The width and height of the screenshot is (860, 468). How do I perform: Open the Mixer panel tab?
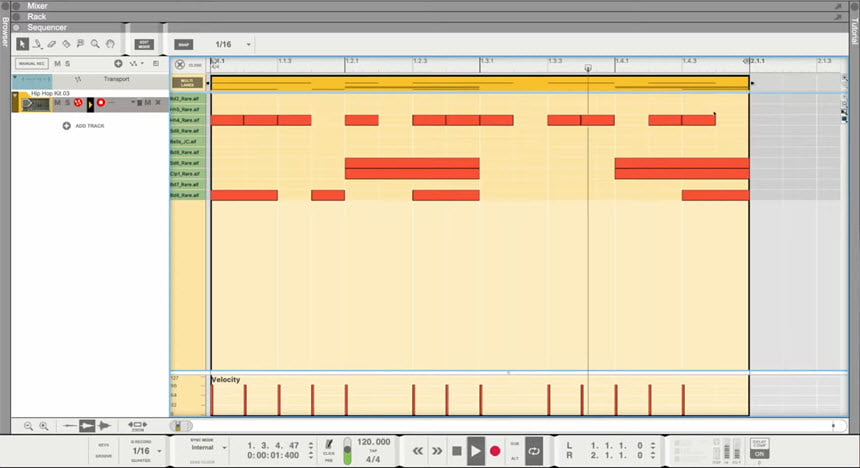(x=37, y=5)
